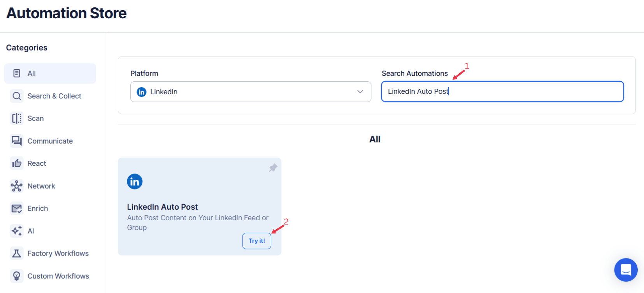Click the Factory Workflows flask icon
Viewport: 644px width, 293px height.
click(17, 253)
